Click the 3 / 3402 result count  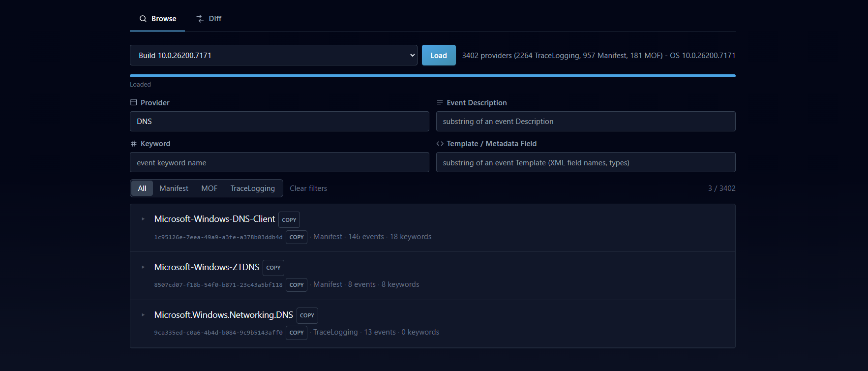(722, 188)
